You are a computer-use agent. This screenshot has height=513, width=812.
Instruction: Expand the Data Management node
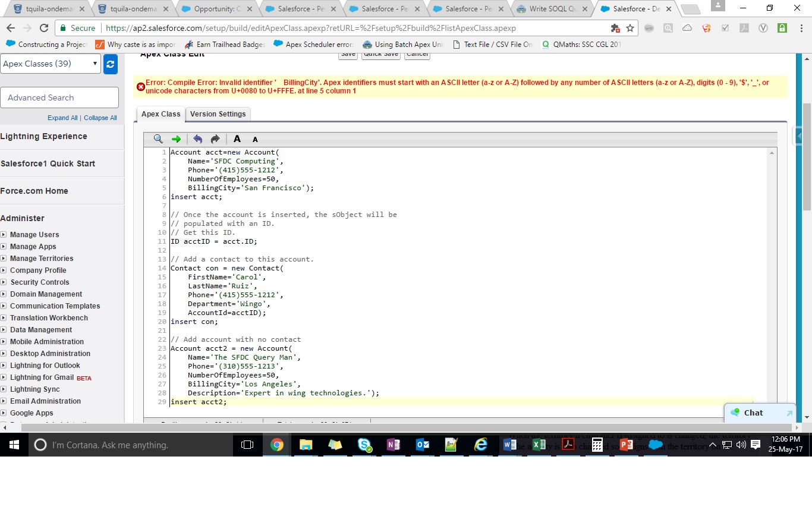point(4,330)
